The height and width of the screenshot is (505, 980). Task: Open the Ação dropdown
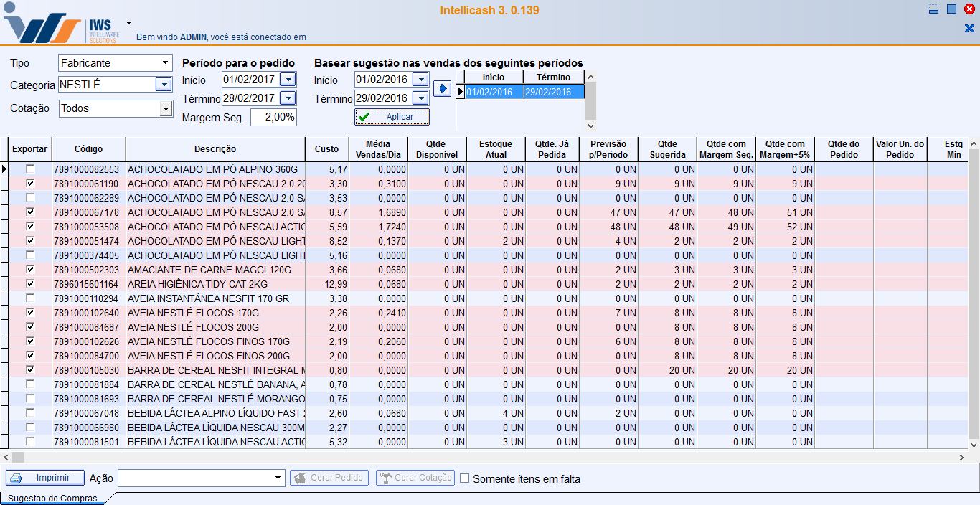(x=278, y=478)
